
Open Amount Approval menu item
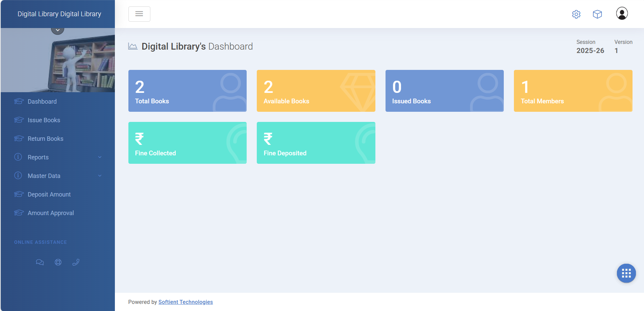coord(51,213)
